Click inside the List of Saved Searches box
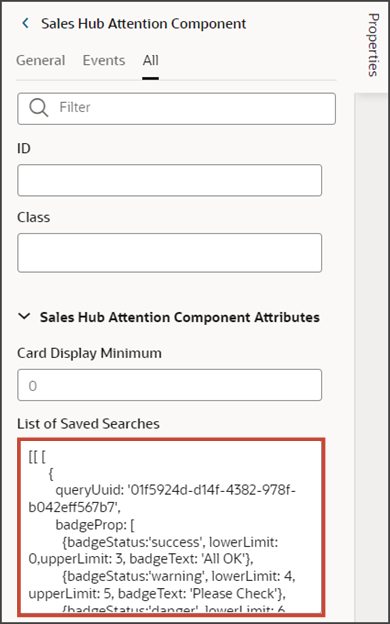Image resolution: width=390 pixels, height=624 pixels. [x=171, y=527]
